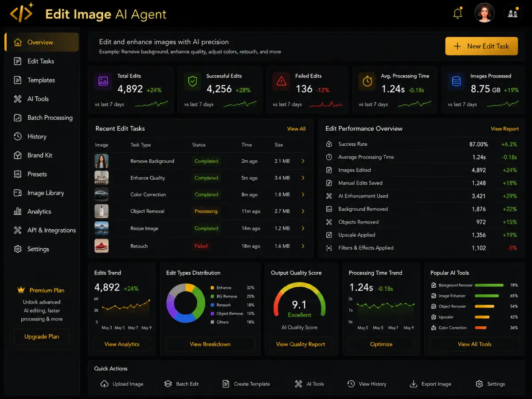Click the Processing status of Object Removal
Screen dimensions: 532x399
[206, 211]
